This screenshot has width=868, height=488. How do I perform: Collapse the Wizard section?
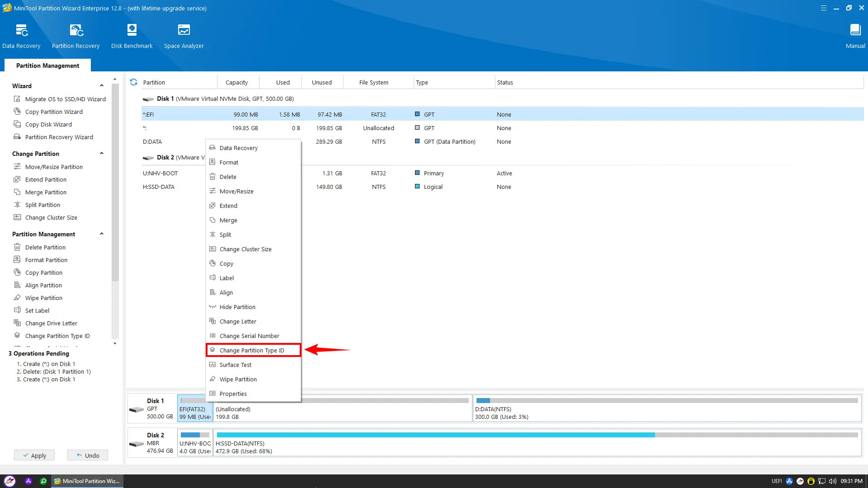[x=102, y=86]
